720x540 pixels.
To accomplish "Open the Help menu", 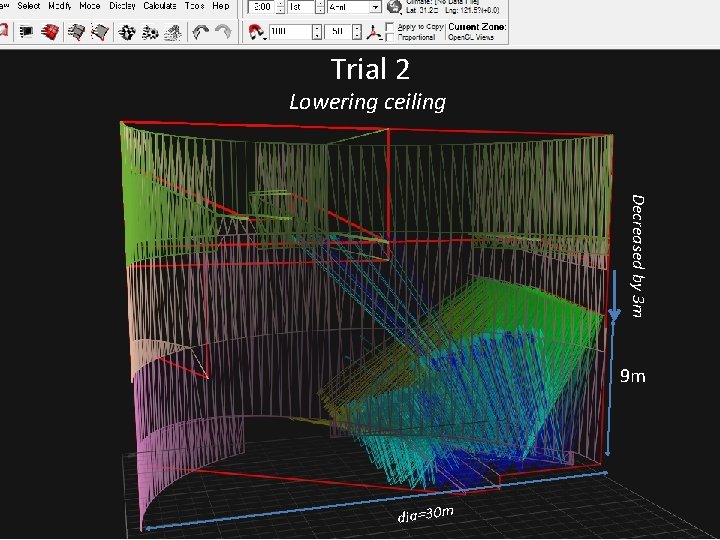I will click(x=221, y=6).
